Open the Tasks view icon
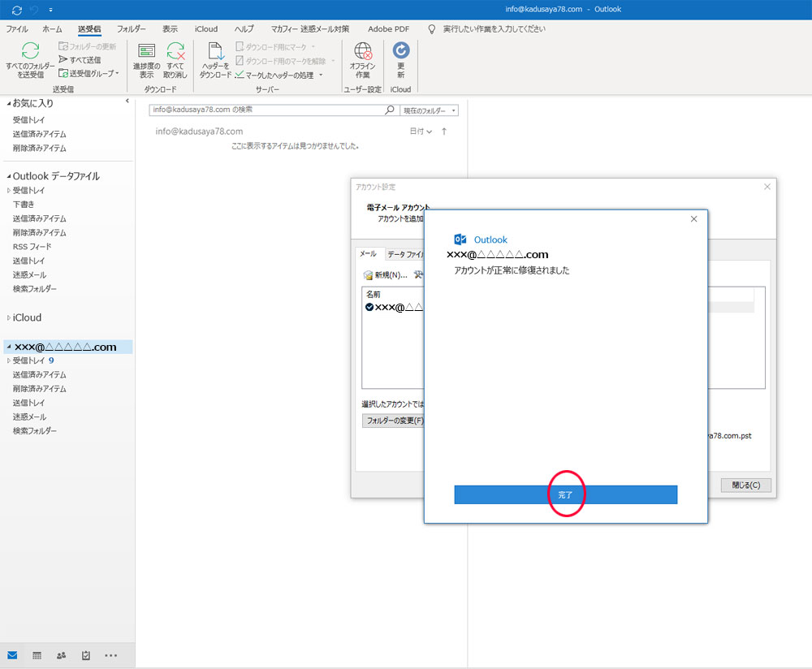 (86, 655)
